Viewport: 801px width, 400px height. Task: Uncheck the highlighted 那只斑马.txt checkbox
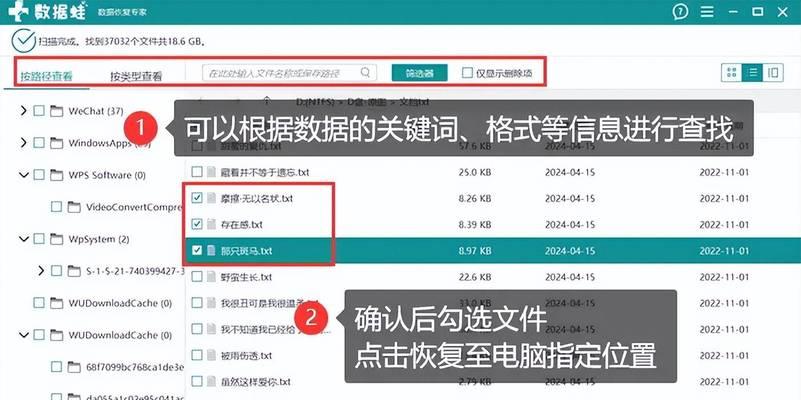(x=197, y=251)
